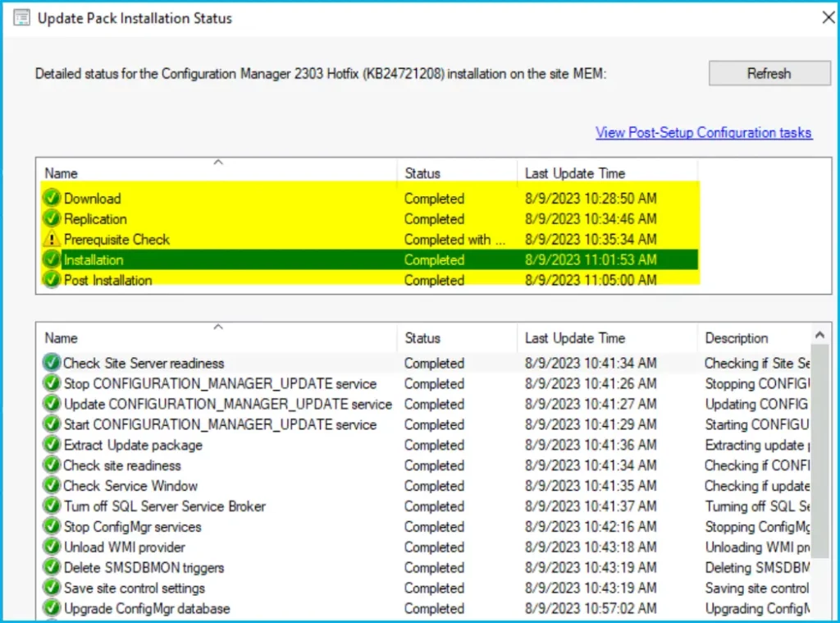Screen dimensions: 840x623
Task: Sort bottom list by Status column header
Action: tap(458, 338)
